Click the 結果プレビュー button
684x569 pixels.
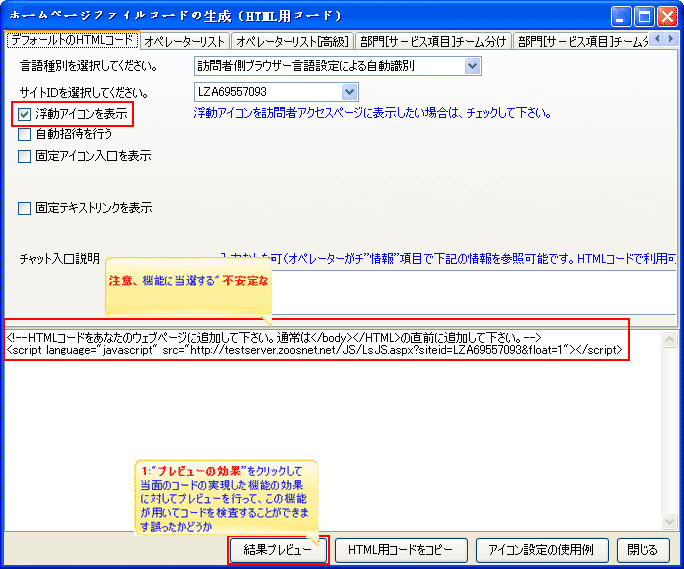[278, 550]
